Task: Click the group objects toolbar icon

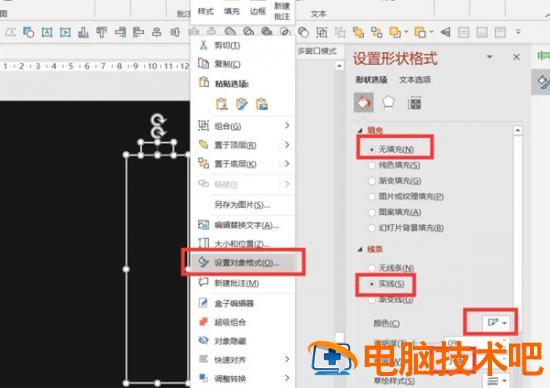Action: [321, 32]
